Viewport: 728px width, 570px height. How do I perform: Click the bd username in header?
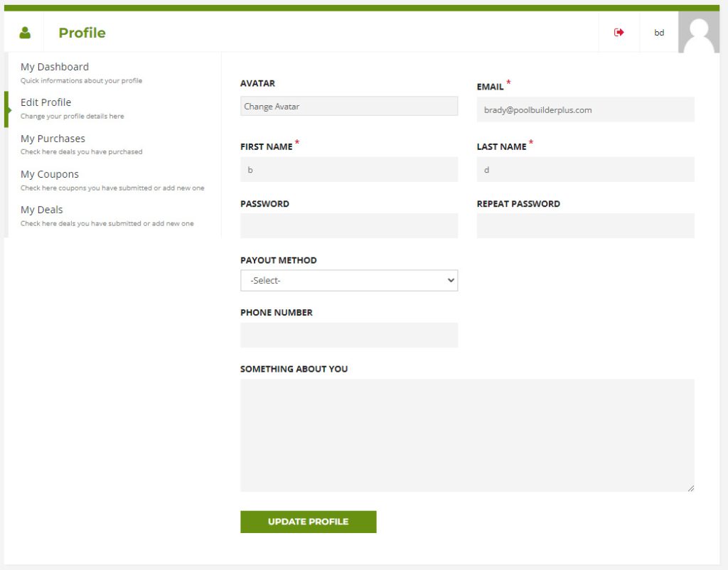[659, 33]
